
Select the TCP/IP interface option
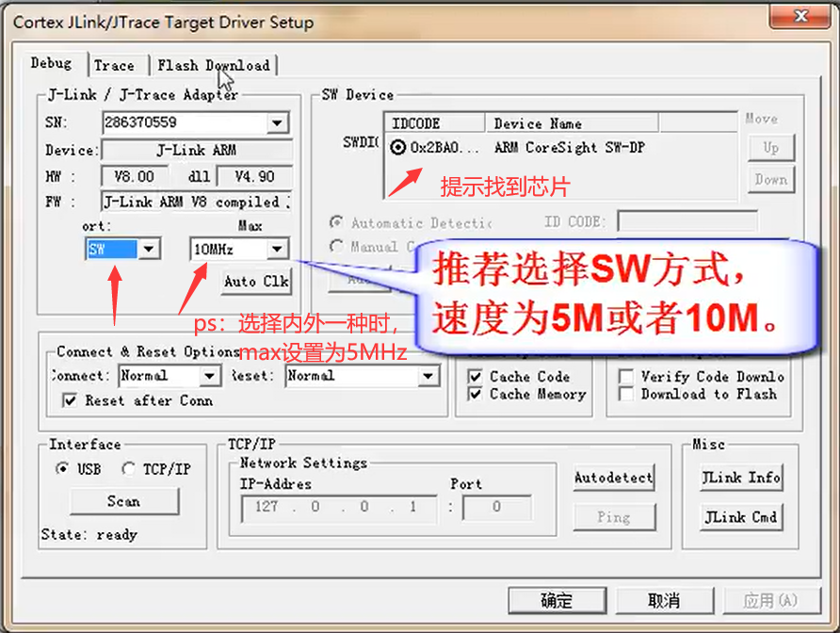coord(127,468)
